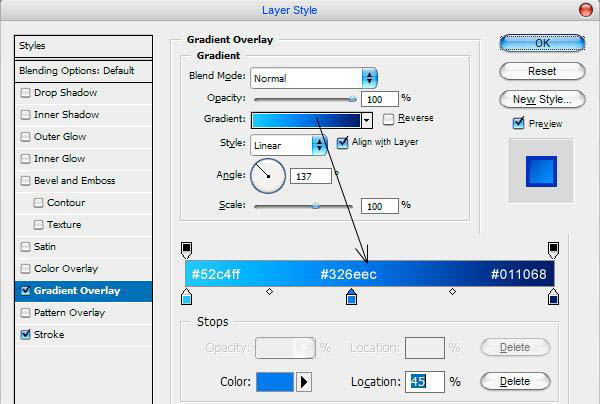This screenshot has height=404, width=600.
Task: Click the New Style... button
Action: click(x=542, y=99)
